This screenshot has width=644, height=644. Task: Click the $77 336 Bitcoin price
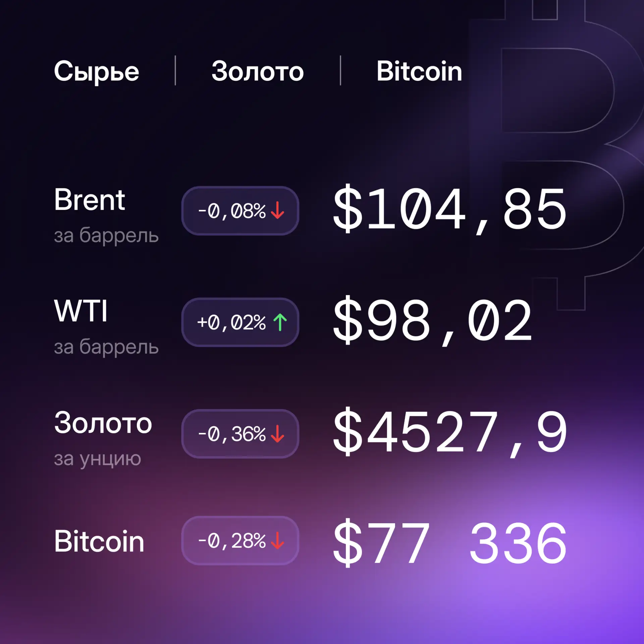coord(450,543)
